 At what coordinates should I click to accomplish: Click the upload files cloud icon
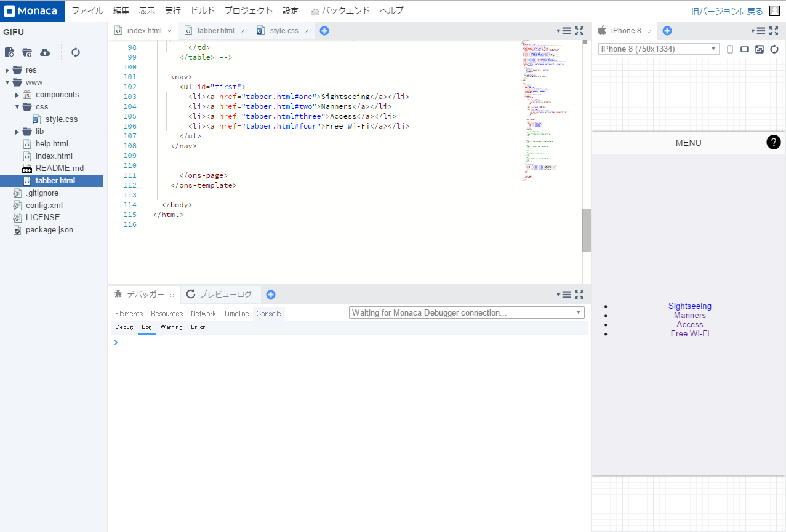[x=45, y=52]
